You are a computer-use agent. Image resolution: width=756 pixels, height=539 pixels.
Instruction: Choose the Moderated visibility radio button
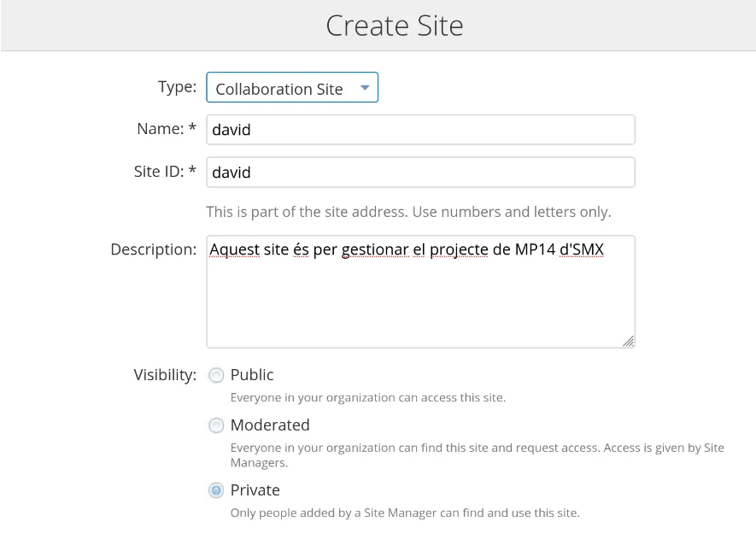point(216,425)
